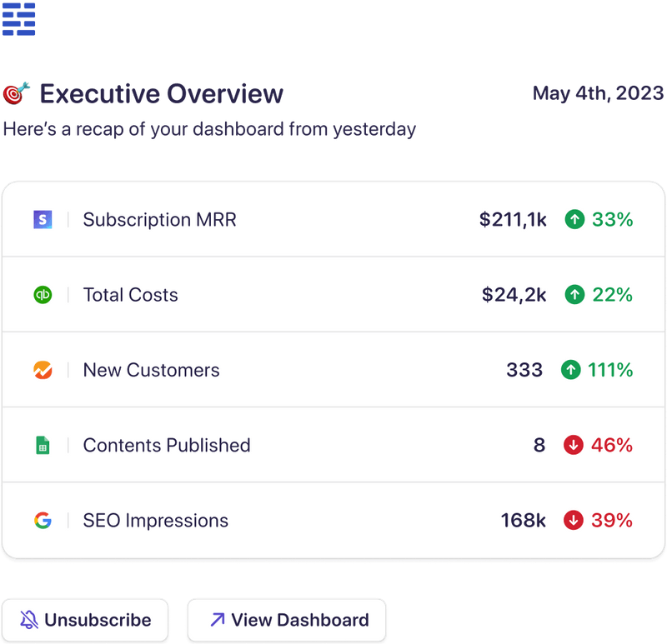The width and height of the screenshot is (667, 644).
Task: Toggle the red down arrow for SEO Impressions
Action: (575, 521)
